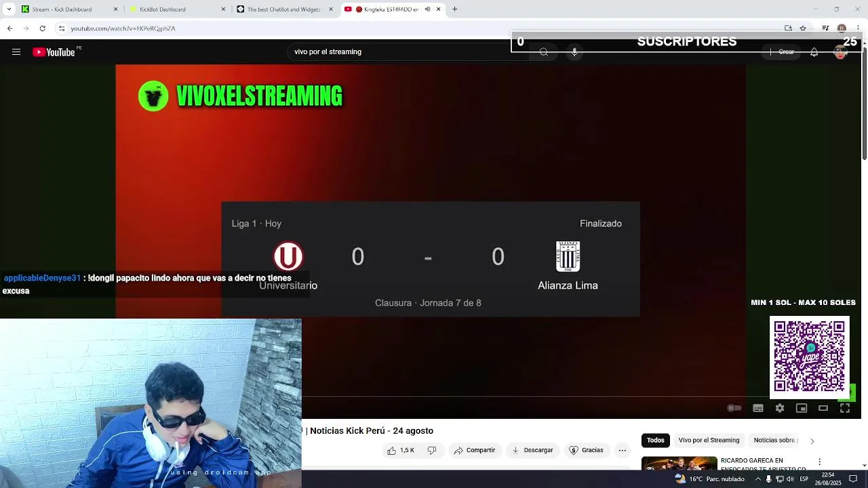Viewport: 868px width, 488px height.
Task: Switch ESP keyboard language in taskbar
Action: 804,479
